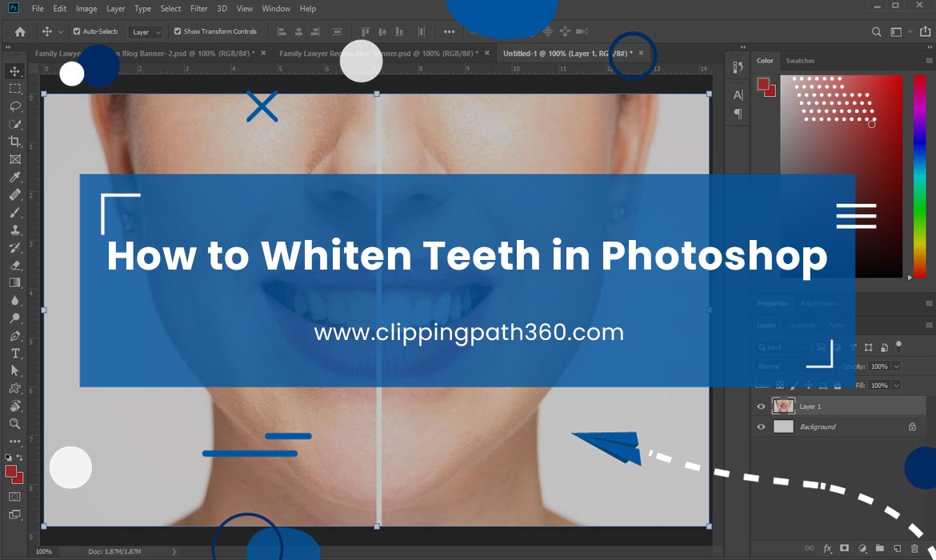Image resolution: width=936 pixels, height=560 pixels.
Task: Open the Image menu
Action: [x=86, y=8]
